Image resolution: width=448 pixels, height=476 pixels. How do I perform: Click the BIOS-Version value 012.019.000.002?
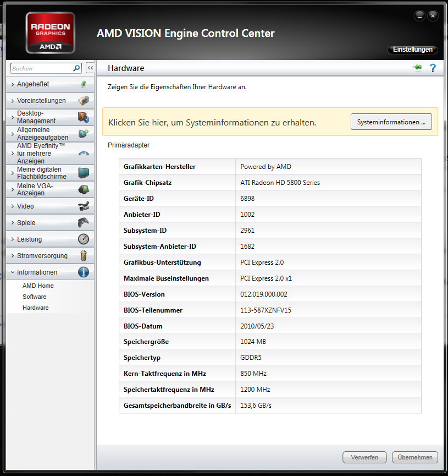tap(264, 294)
